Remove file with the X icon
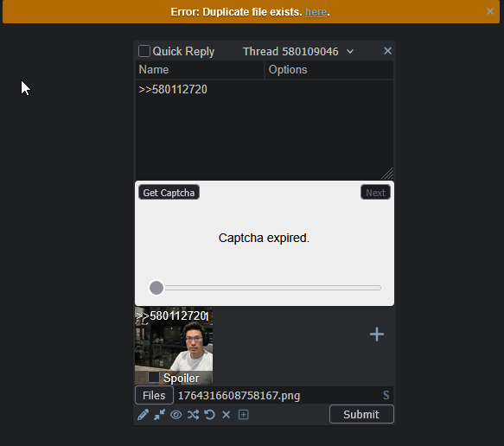 point(226,415)
